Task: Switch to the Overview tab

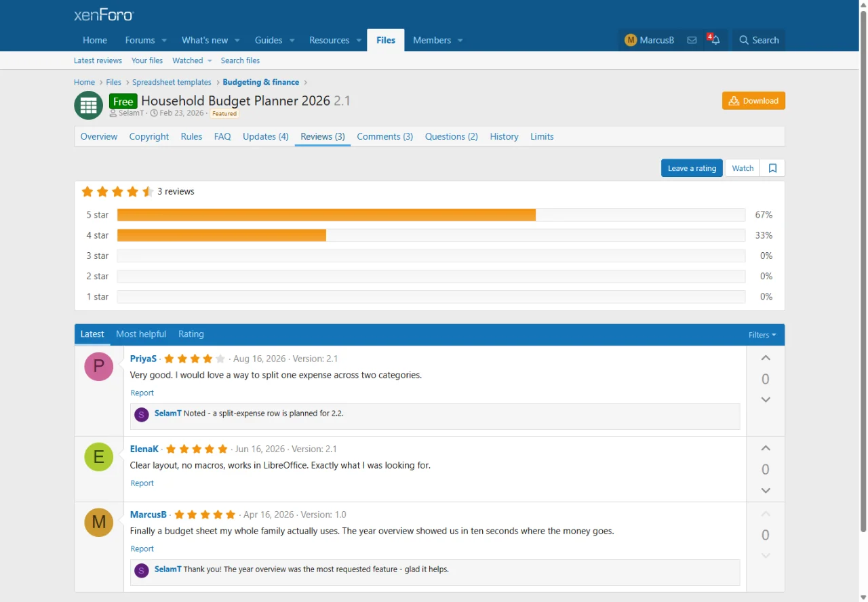Action: 99,136
